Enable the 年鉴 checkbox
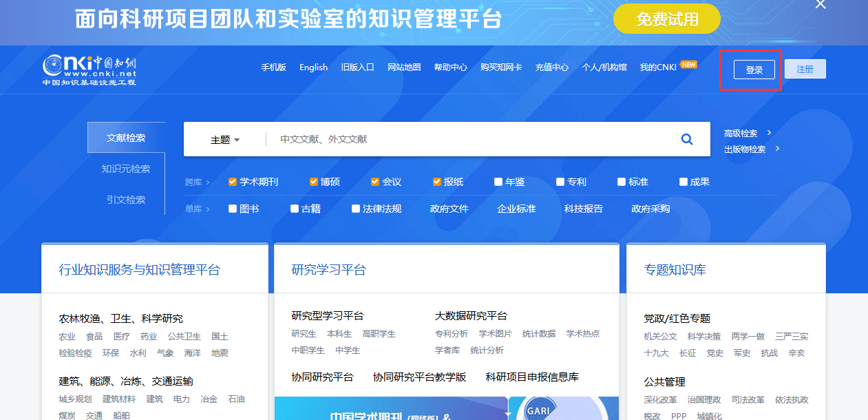This screenshot has height=420, width=868. click(x=498, y=182)
